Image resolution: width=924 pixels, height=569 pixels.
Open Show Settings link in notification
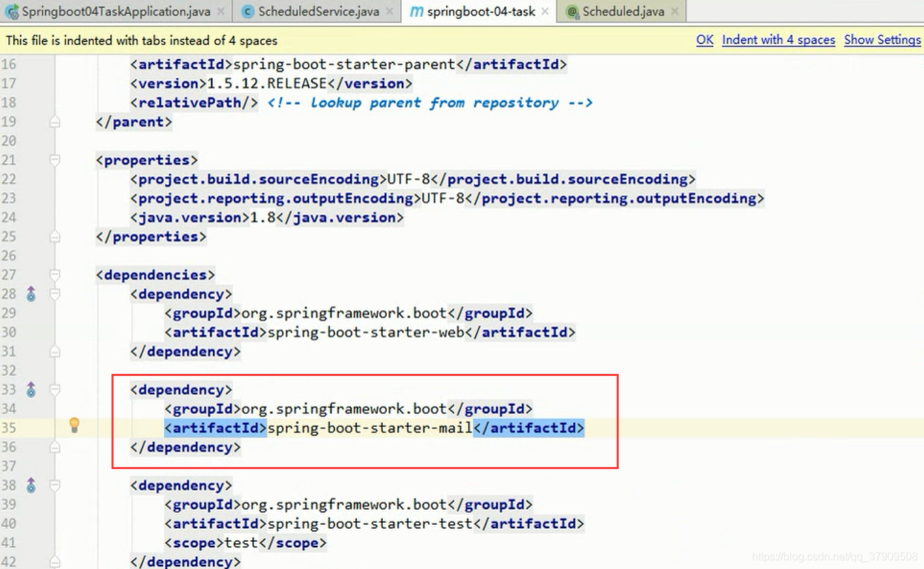pyautogui.click(x=883, y=40)
